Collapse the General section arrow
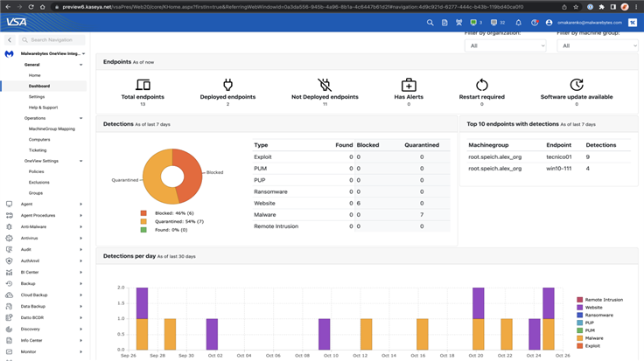 pos(80,65)
